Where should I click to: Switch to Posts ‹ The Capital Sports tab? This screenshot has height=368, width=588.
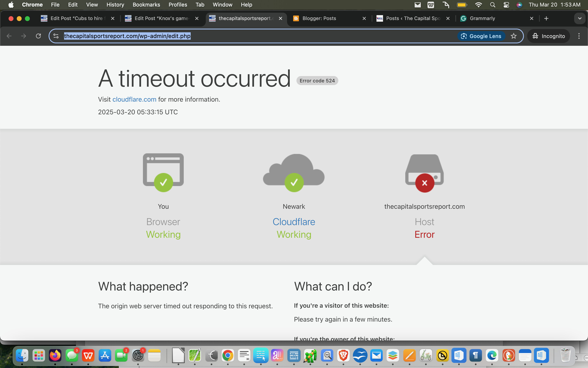[x=413, y=18]
